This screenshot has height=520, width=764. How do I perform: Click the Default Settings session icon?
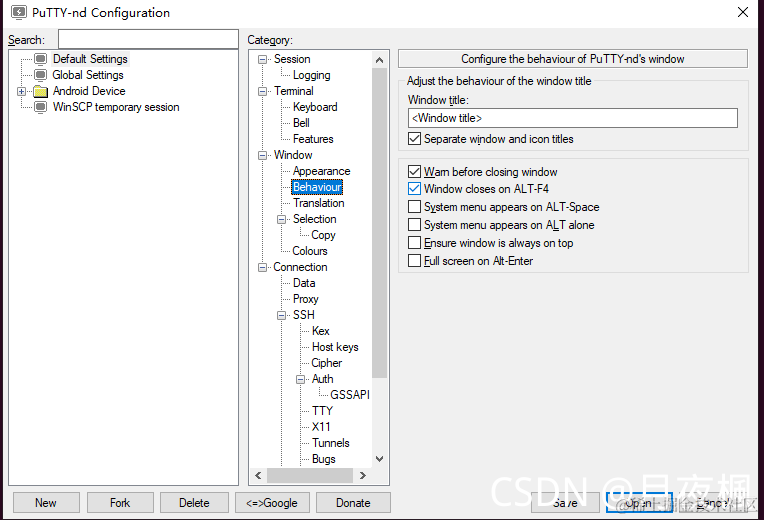[x=41, y=59]
